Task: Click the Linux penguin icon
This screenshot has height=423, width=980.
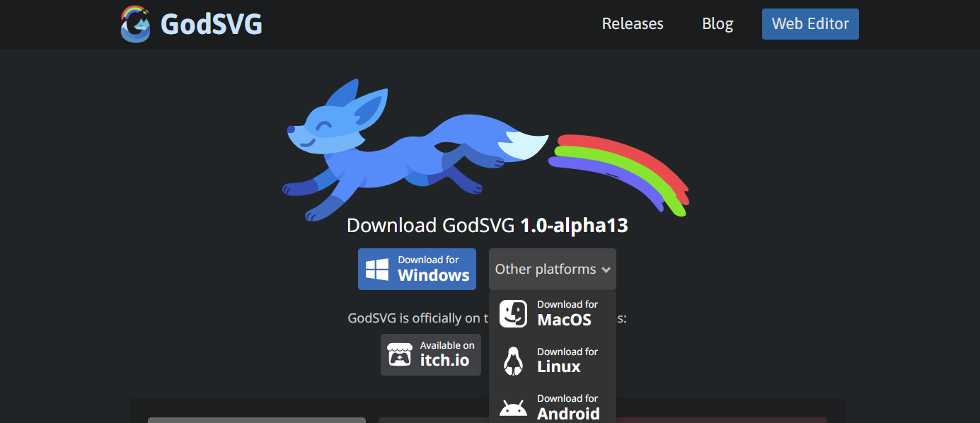Action: (513, 361)
